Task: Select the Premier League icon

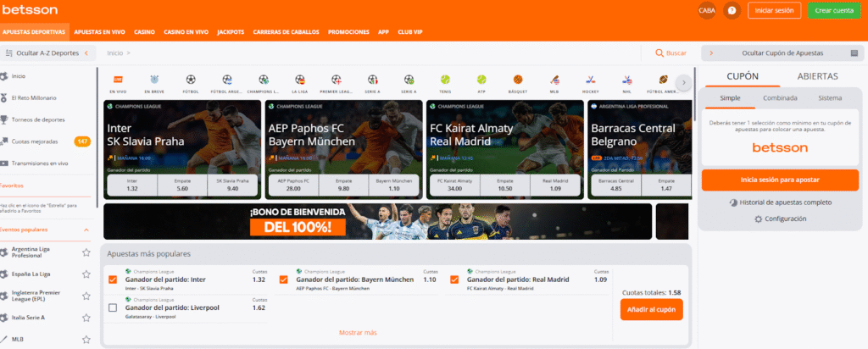Action: click(336, 80)
